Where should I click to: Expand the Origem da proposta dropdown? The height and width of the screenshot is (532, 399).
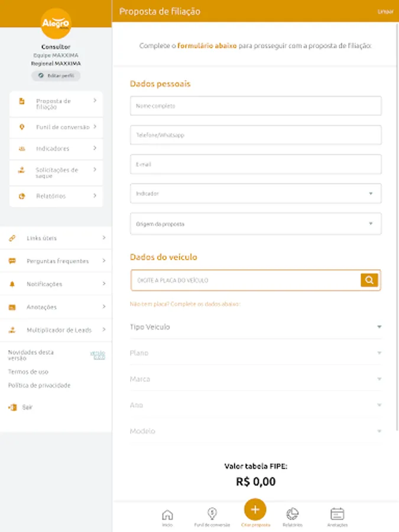click(x=255, y=224)
